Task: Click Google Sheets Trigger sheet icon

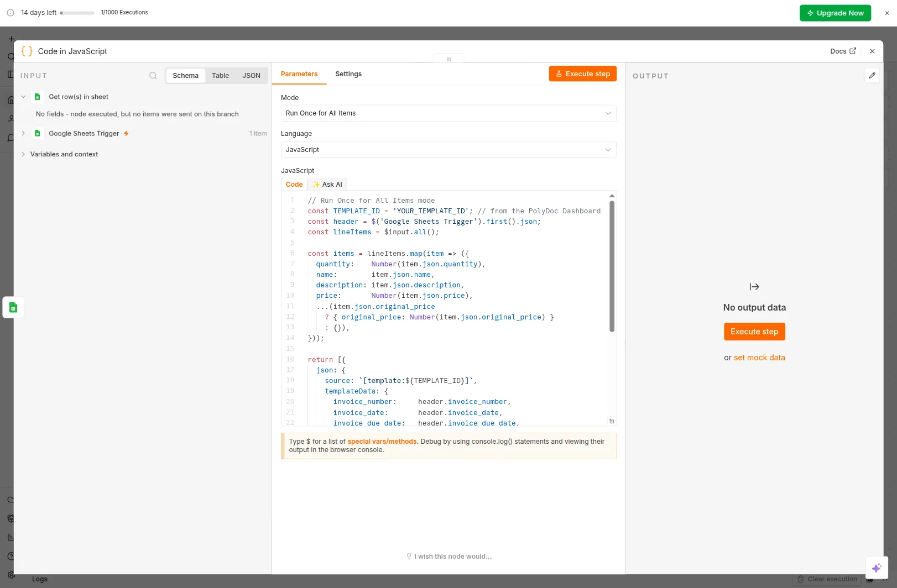Action: coord(38,133)
